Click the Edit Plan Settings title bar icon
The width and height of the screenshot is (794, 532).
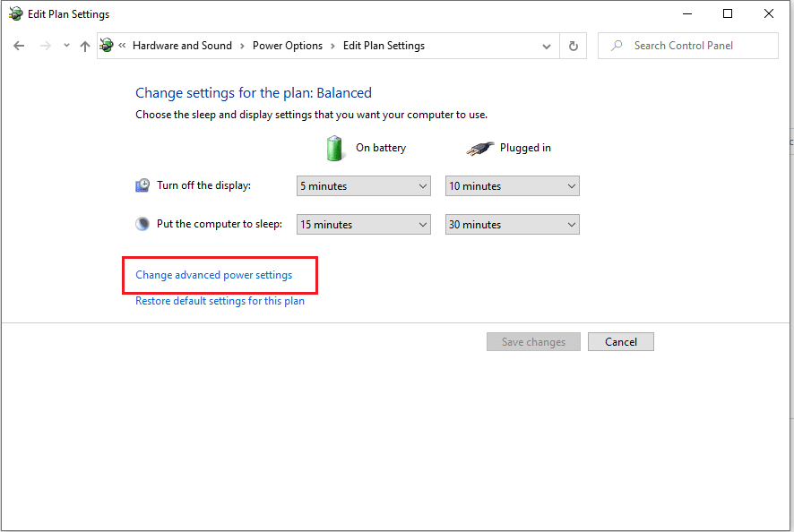14,13
